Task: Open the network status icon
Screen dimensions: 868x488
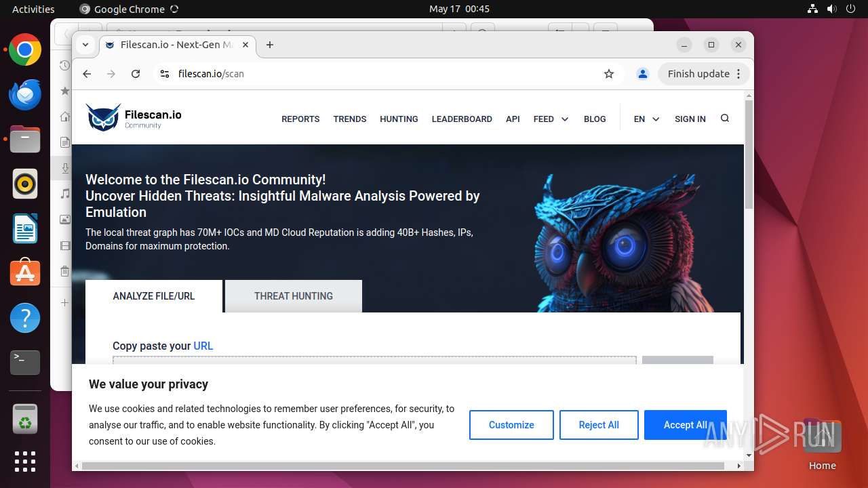Action: click(813, 9)
